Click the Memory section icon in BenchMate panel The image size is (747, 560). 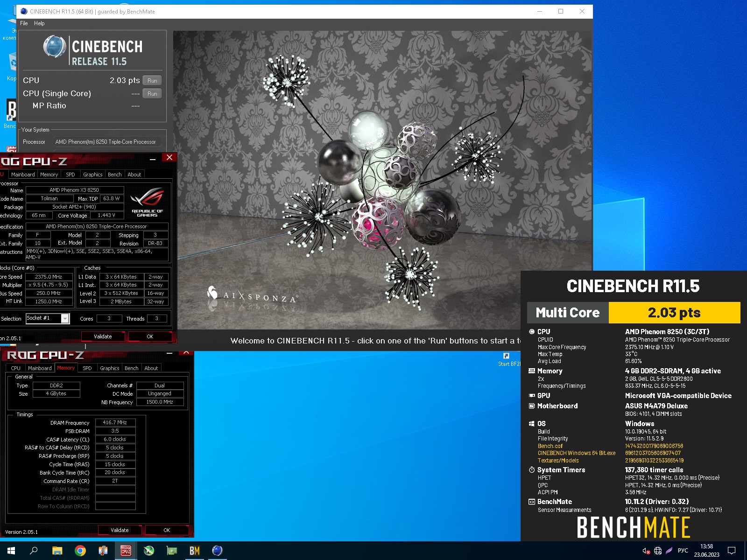[x=532, y=371]
